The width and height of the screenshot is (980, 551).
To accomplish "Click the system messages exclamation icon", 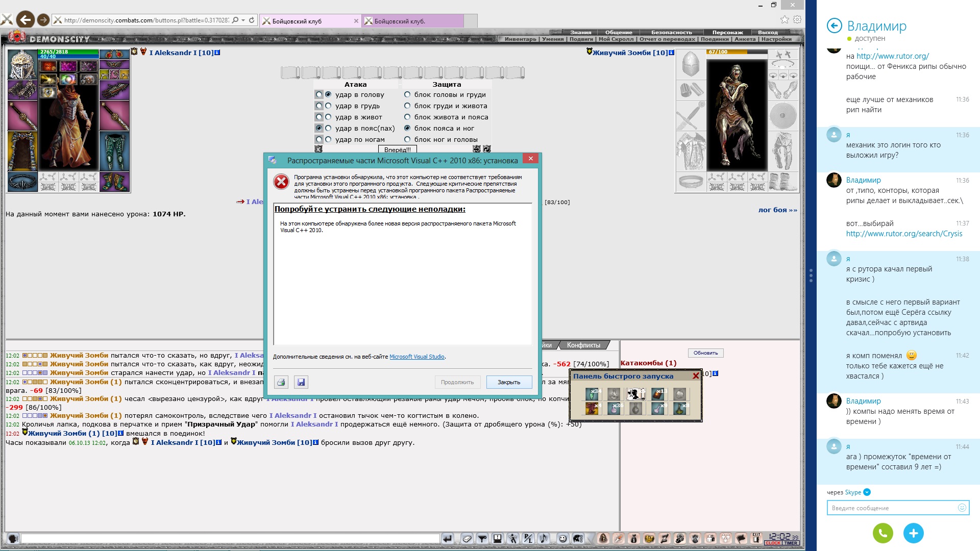I will pos(498,538).
